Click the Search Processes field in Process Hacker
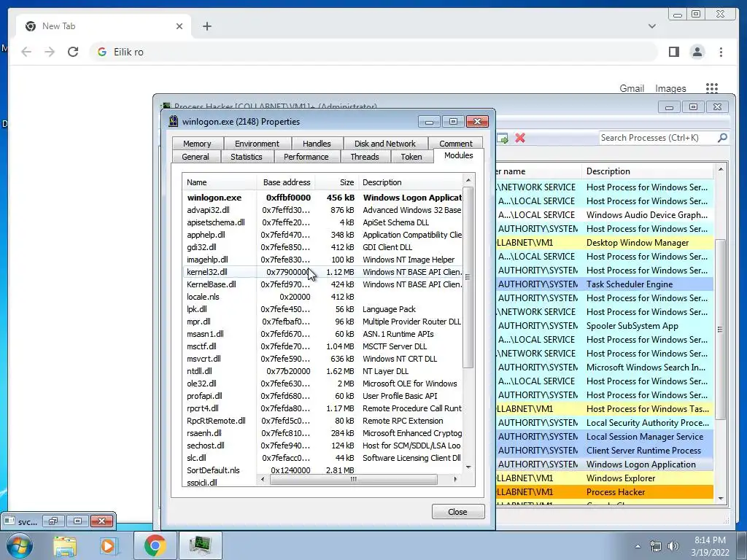The width and height of the screenshot is (747, 560). click(657, 138)
